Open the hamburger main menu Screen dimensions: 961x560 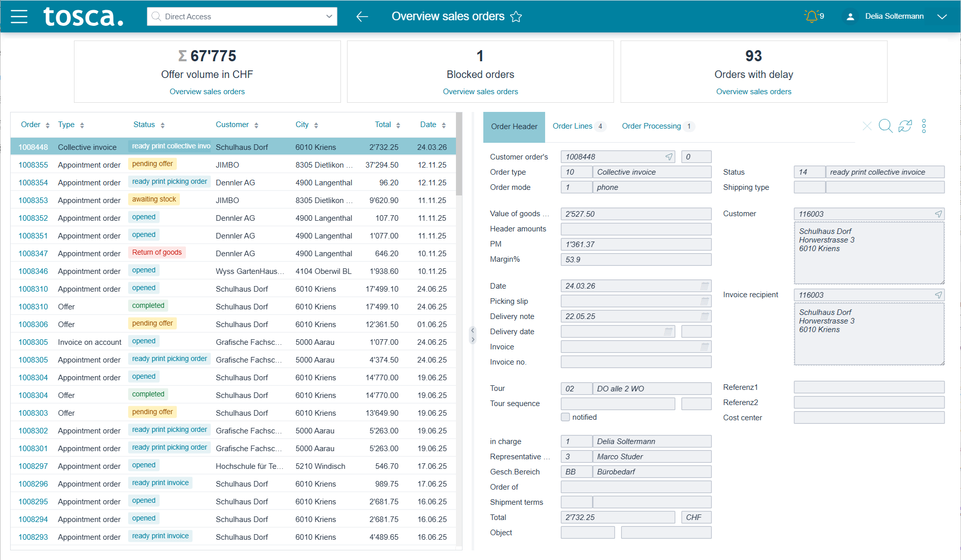tap(19, 17)
